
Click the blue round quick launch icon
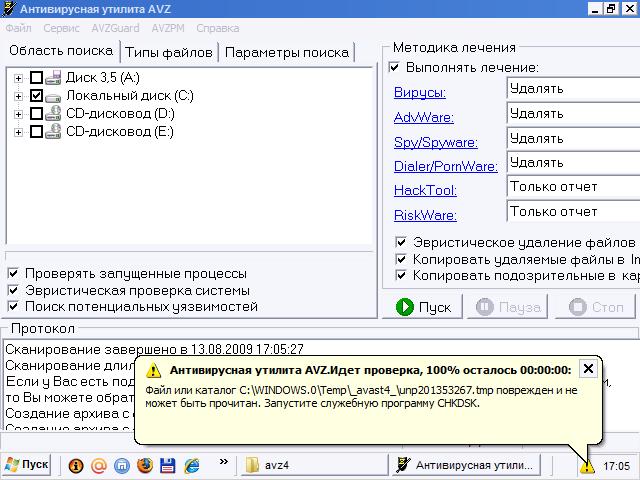coord(122,465)
